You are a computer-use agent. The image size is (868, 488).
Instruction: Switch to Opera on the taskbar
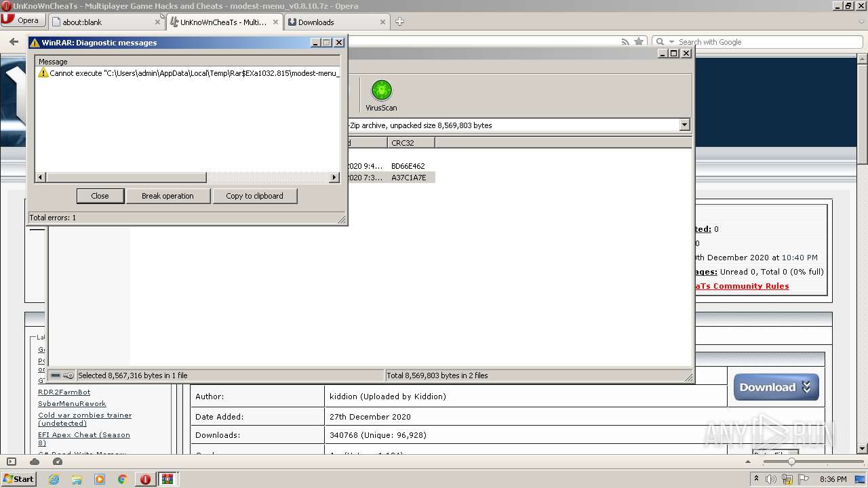point(145,479)
